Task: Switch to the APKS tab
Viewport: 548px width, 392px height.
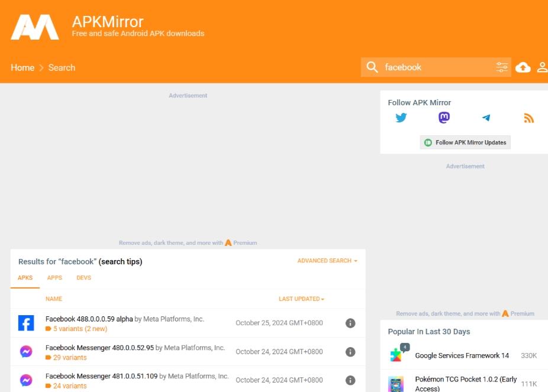Action: 25,278
